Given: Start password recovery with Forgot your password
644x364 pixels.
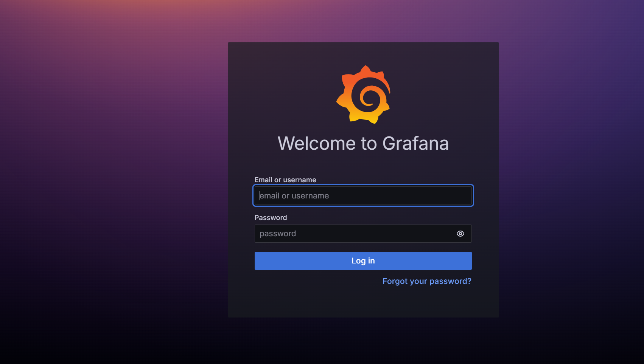Looking at the screenshot, I should (426, 281).
